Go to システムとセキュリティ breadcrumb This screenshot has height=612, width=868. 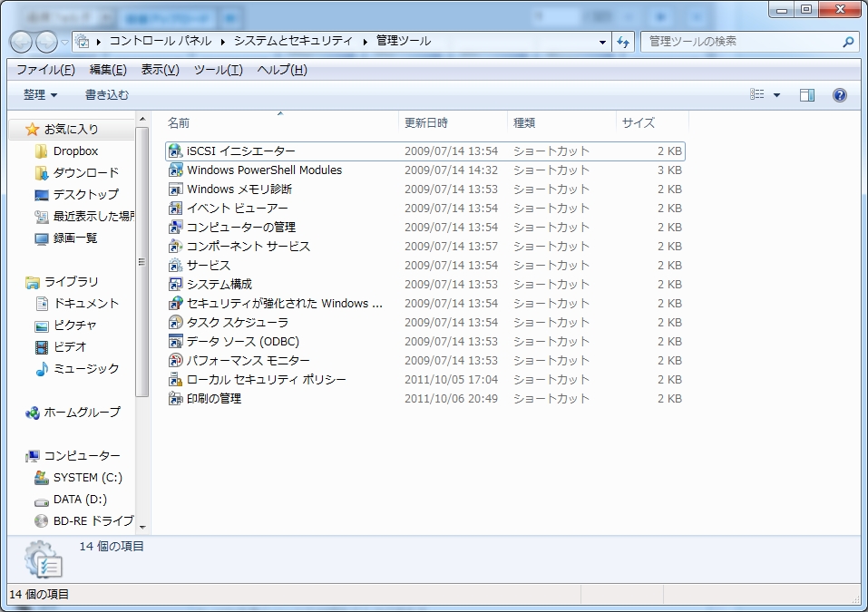pyautogui.click(x=293, y=41)
